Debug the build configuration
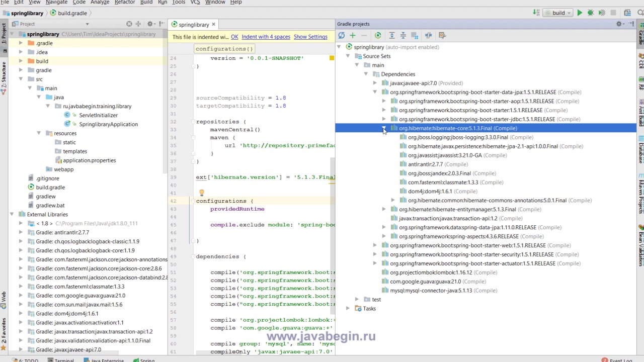644x362 pixels. pos(591,13)
